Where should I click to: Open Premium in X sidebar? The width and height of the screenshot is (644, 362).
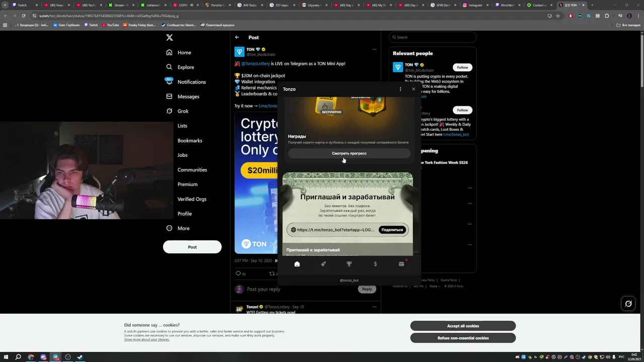click(187, 184)
